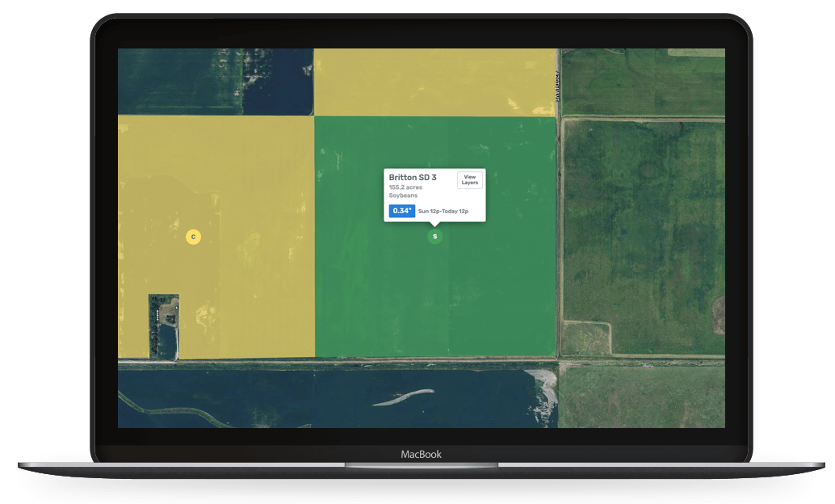835x504 pixels.
Task: Click the 155.2 acres text in popup
Action: 405,187
